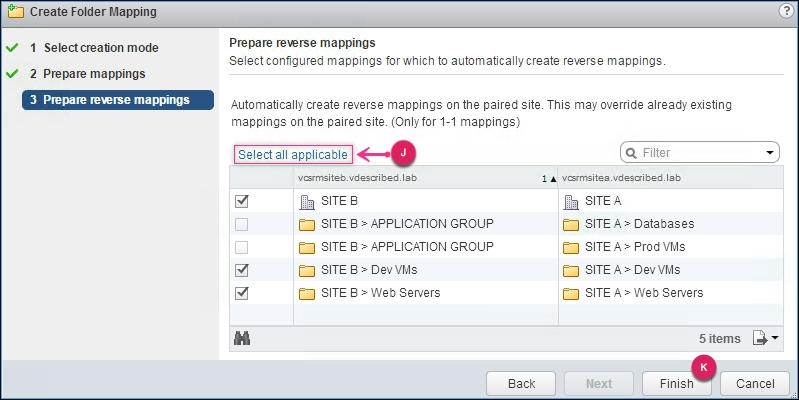Click folder icon beside SITE A > Databases
Viewport: 799px width, 400px height.
571,224
